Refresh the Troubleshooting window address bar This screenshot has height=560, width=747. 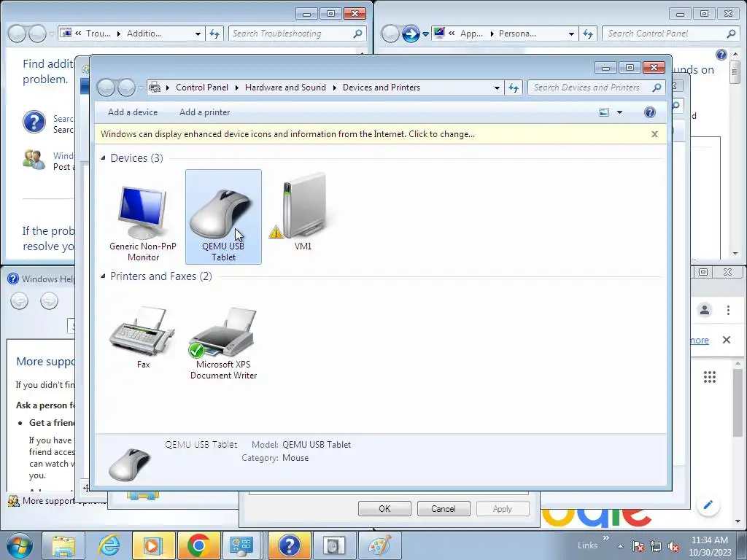(214, 34)
